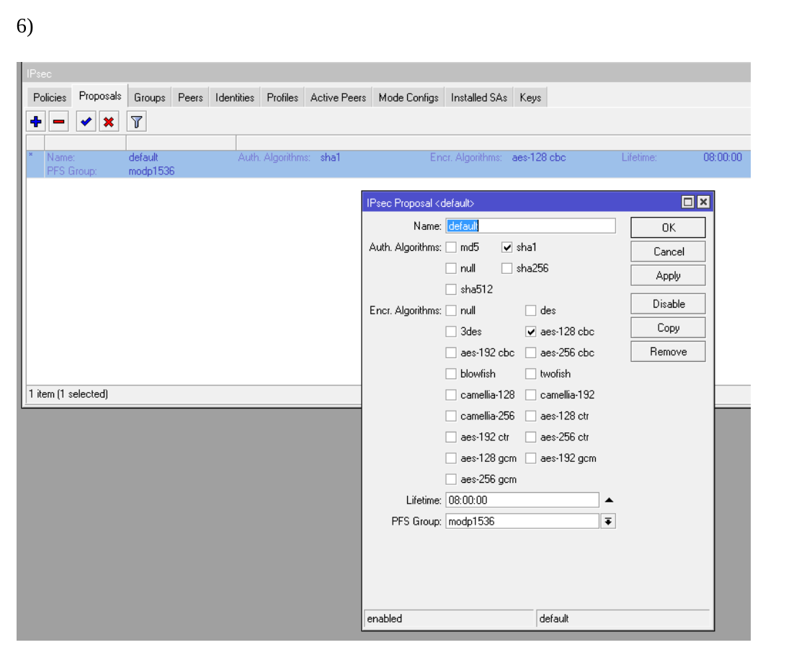The width and height of the screenshot is (812, 663).
Task: Open the funnel filter icon
Action: pos(137,122)
